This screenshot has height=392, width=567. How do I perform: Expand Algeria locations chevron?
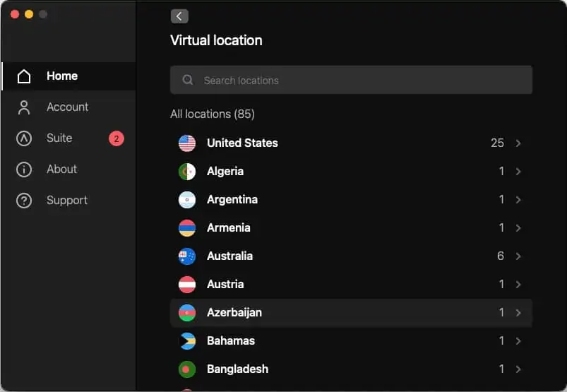518,172
